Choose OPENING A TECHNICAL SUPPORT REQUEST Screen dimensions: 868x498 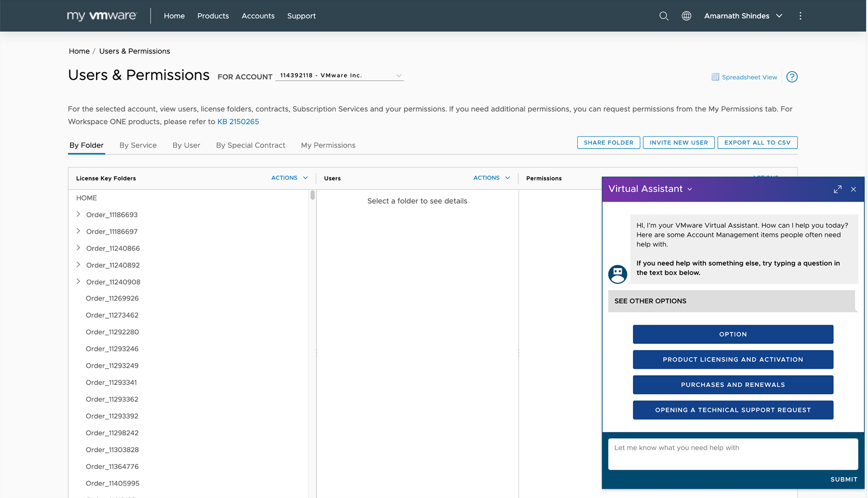[733, 410]
